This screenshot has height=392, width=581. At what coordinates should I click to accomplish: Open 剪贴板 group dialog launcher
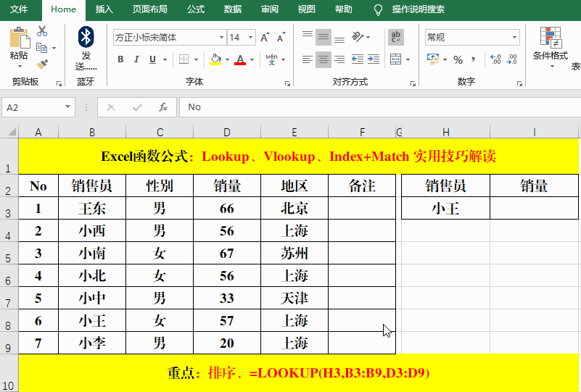coord(59,83)
